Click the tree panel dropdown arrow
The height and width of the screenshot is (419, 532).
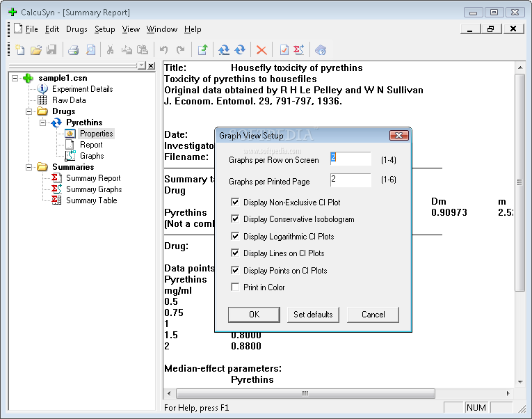[142, 65]
